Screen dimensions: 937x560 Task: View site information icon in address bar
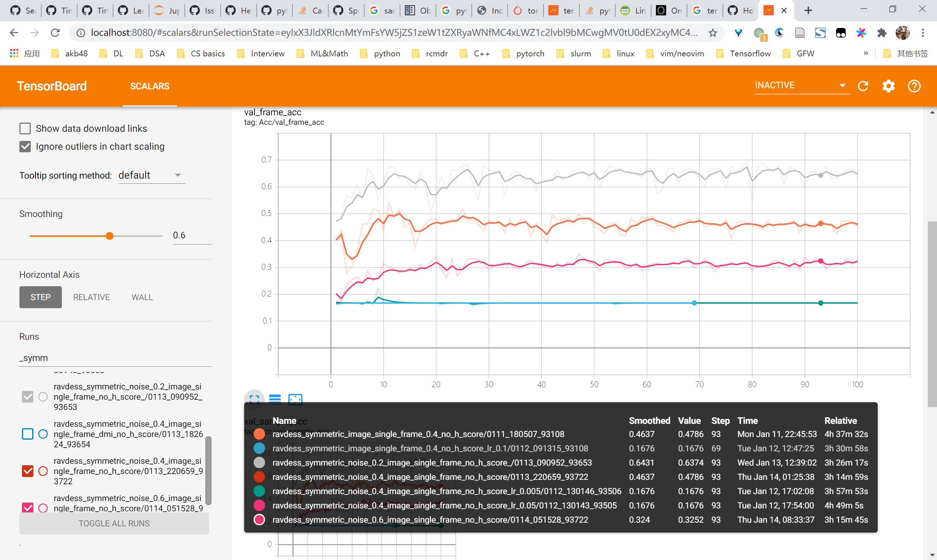click(81, 33)
